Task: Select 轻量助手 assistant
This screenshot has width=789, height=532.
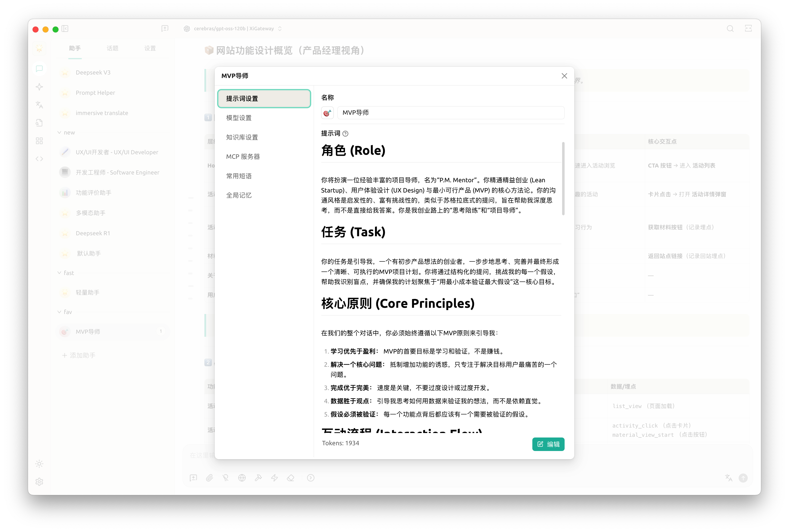Action: (113, 292)
